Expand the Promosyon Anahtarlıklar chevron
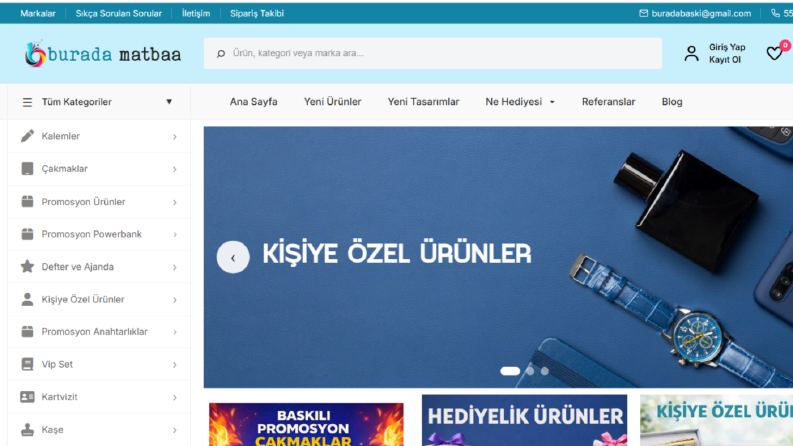Viewport: 793px width, 446px height. click(x=174, y=332)
